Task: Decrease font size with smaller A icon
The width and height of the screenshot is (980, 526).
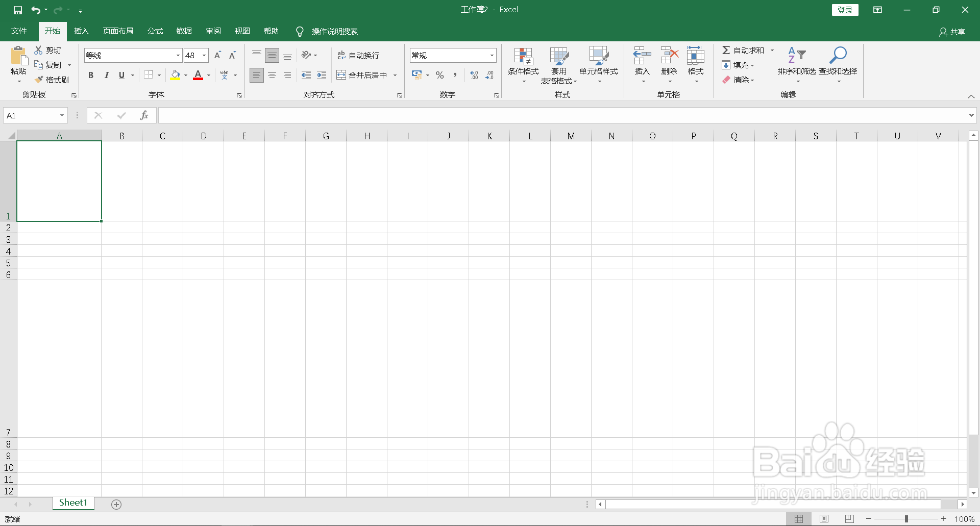Action: [232, 55]
